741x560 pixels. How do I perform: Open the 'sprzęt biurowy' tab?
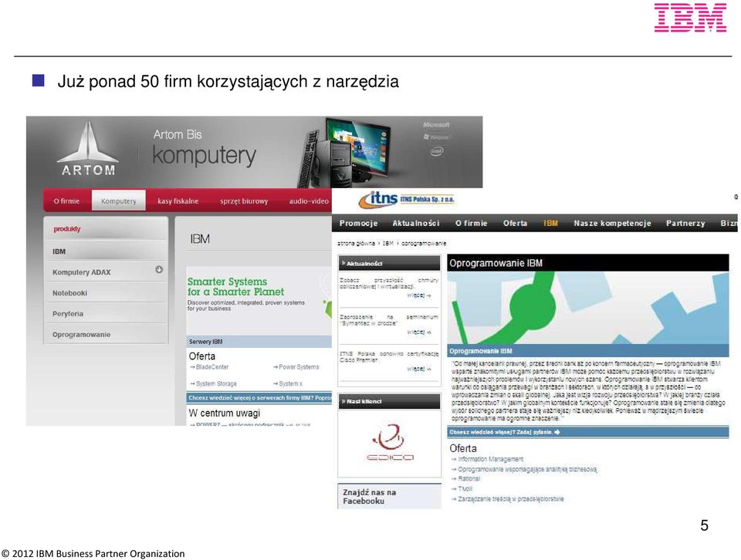[x=244, y=201]
